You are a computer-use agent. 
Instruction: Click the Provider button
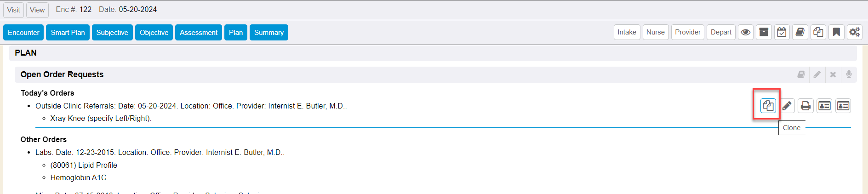[687, 32]
